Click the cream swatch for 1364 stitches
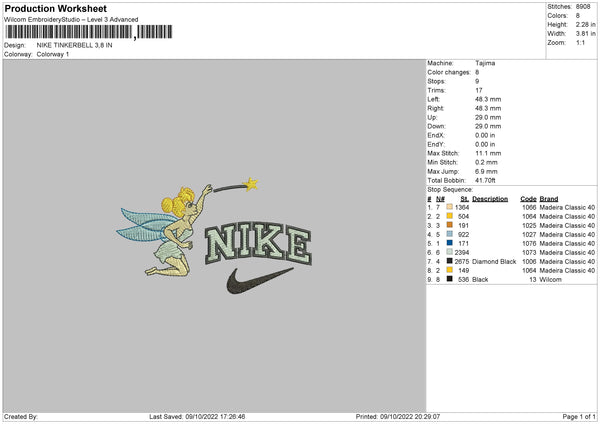The width and height of the screenshot is (600, 424). [x=449, y=207]
